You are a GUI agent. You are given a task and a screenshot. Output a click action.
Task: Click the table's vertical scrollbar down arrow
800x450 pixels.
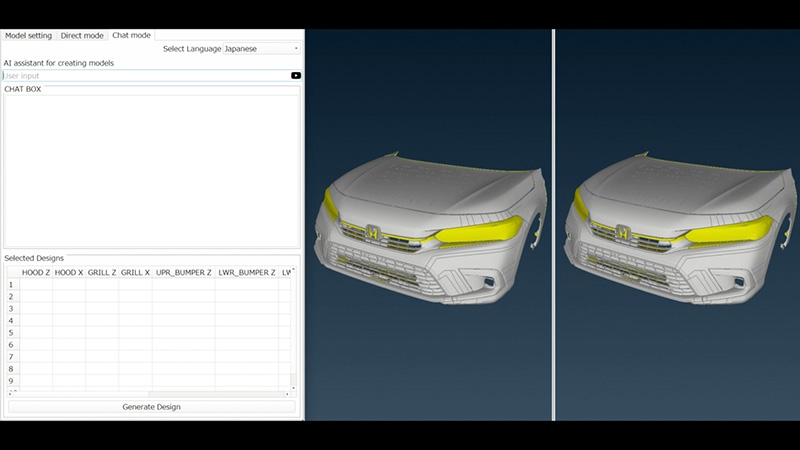[293, 386]
